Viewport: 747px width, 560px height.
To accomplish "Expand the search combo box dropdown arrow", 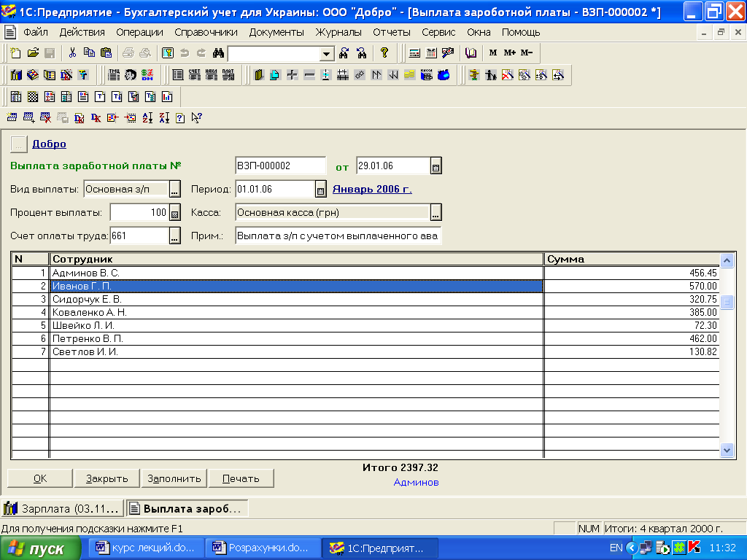I will pos(326,54).
